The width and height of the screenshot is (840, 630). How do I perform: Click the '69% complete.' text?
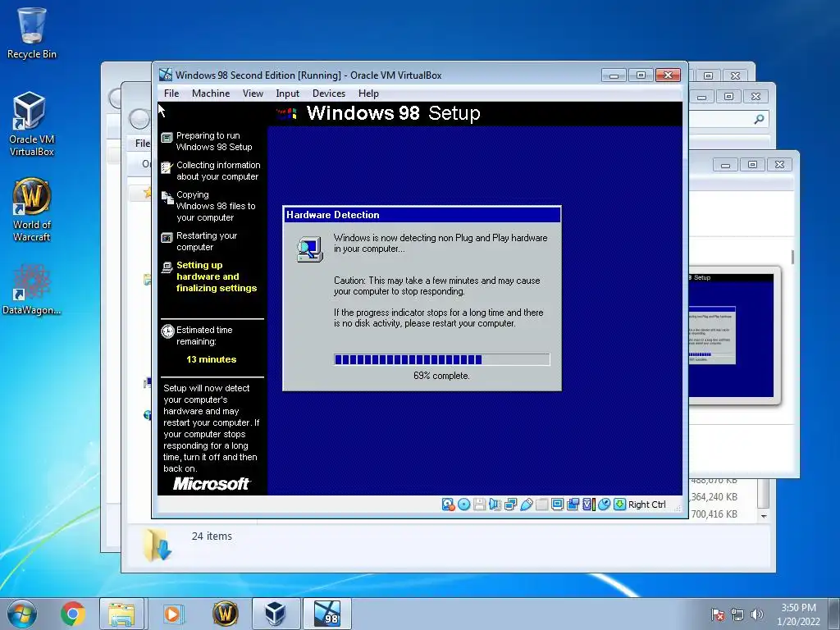pyautogui.click(x=441, y=376)
